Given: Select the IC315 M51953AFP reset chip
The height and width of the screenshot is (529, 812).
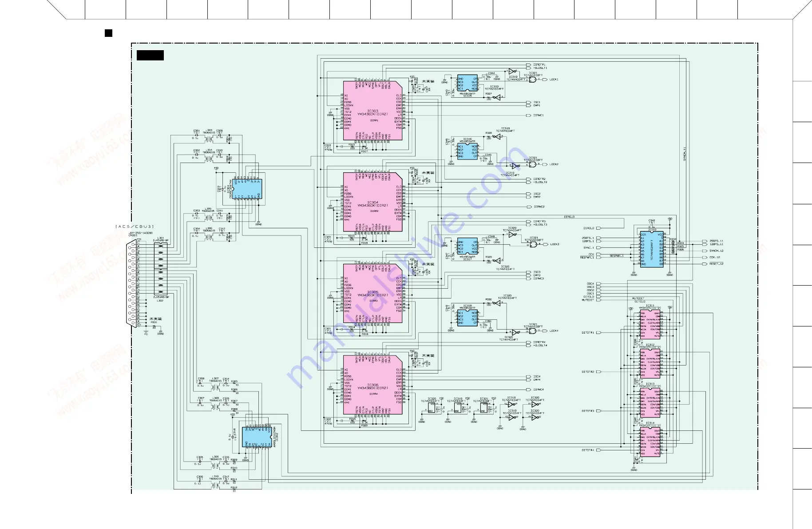Looking at the screenshot, I should click(x=467, y=84).
